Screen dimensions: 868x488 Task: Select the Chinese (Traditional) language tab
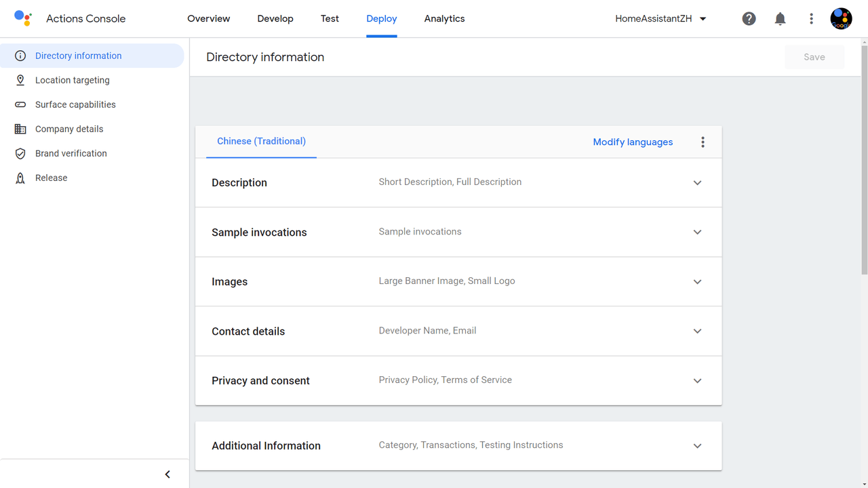(x=261, y=142)
